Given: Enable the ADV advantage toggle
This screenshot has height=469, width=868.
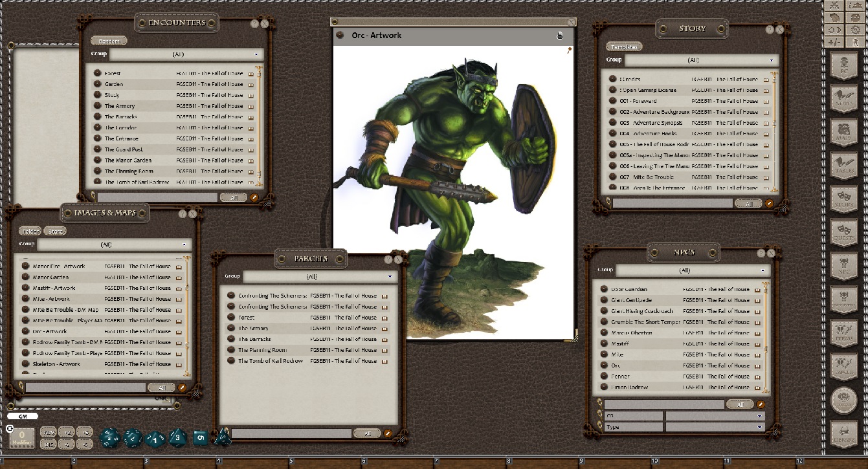Looking at the screenshot, I should point(49,432).
